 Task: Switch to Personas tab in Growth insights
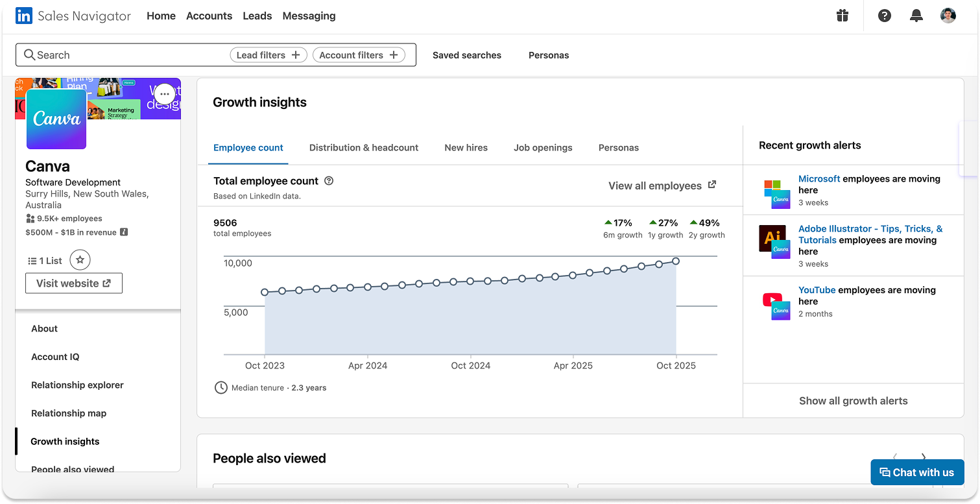tap(619, 148)
